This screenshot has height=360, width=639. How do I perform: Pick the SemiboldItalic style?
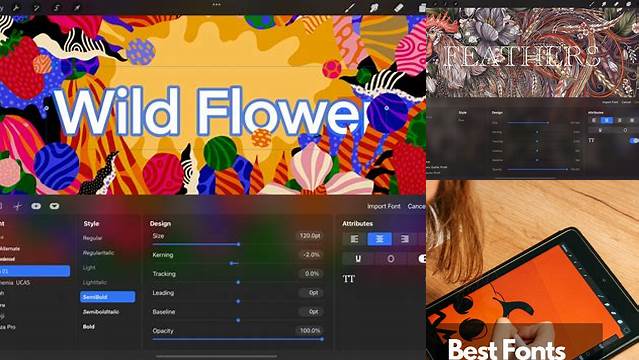click(x=101, y=312)
